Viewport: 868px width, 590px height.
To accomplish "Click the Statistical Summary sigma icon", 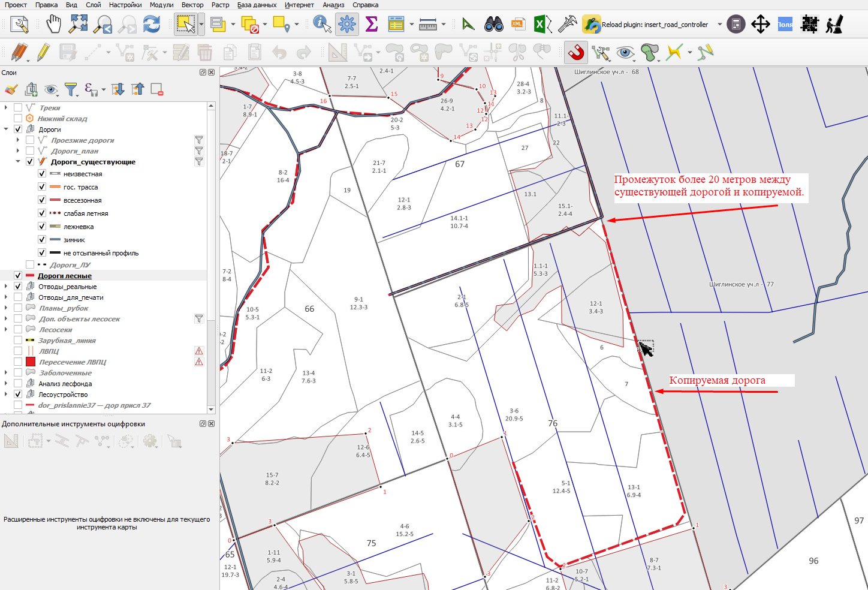I will pos(372,25).
